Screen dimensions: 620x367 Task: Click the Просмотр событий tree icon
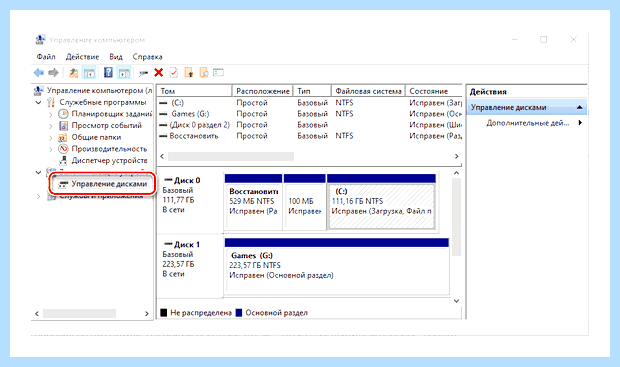pyautogui.click(x=63, y=126)
